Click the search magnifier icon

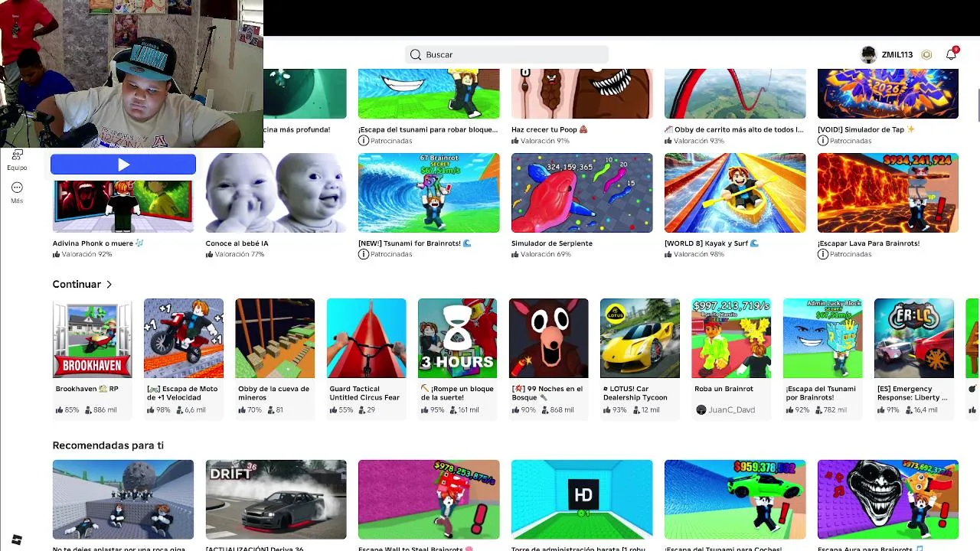pos(415,54)
